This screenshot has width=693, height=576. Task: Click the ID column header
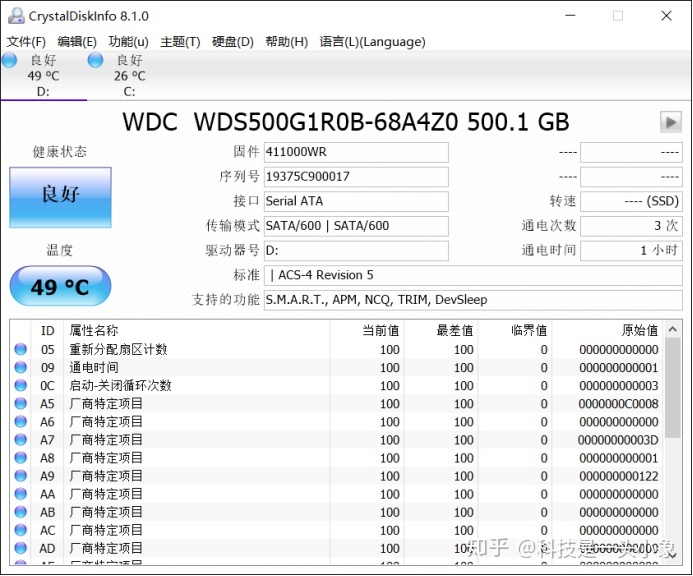[47, 331]
